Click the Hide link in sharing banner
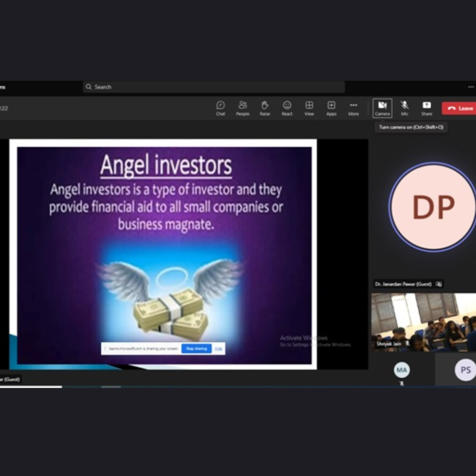This screenshot has height=476, width=476. point(219,349)
